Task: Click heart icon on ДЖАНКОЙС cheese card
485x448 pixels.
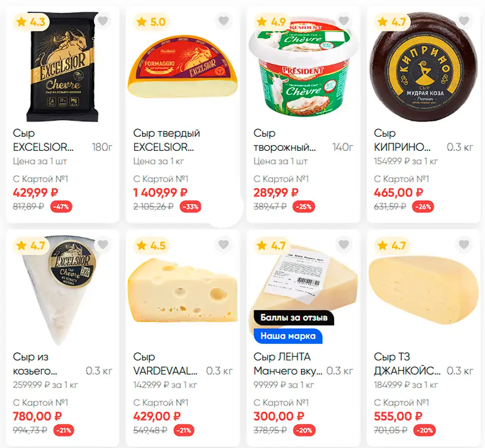Action: pyautogui.click(x=464, y=245)
